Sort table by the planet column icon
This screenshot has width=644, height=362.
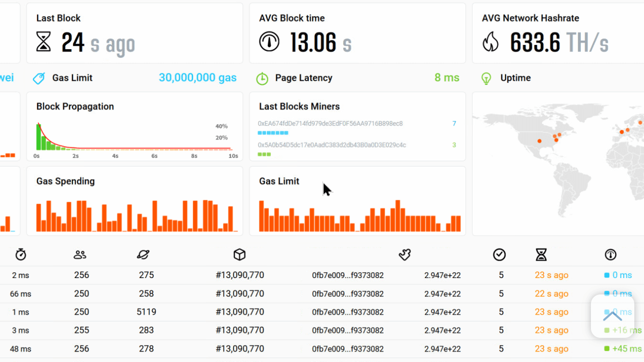(x=143, y=254)
